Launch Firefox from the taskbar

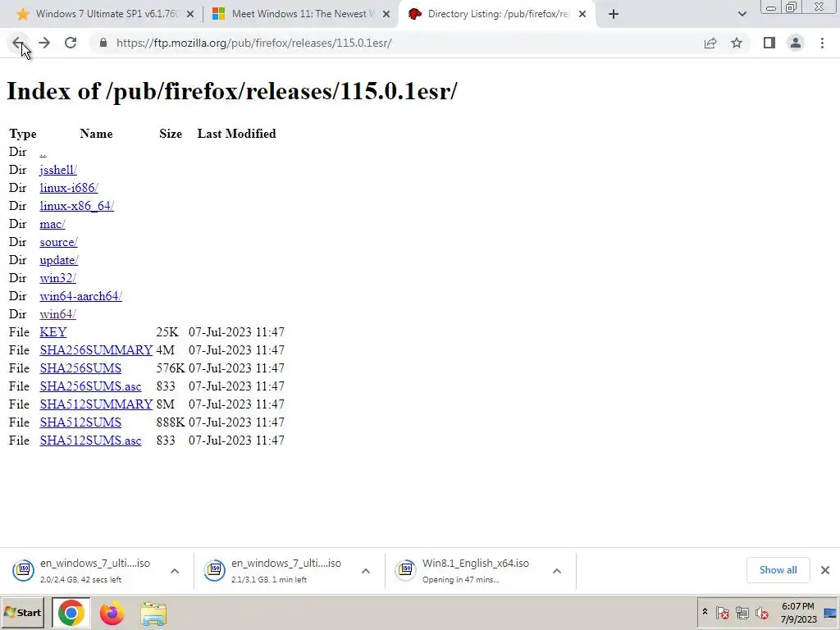(x=112, y=614)
